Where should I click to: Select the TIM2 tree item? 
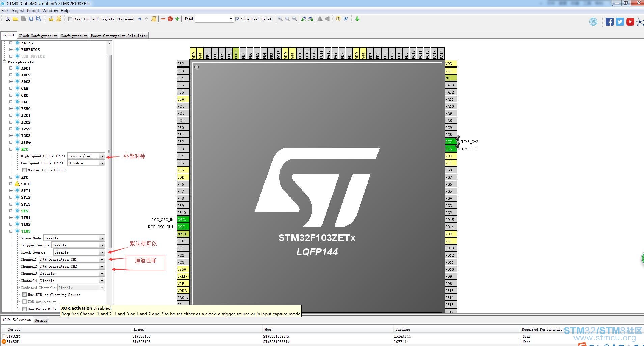(26, 224)
